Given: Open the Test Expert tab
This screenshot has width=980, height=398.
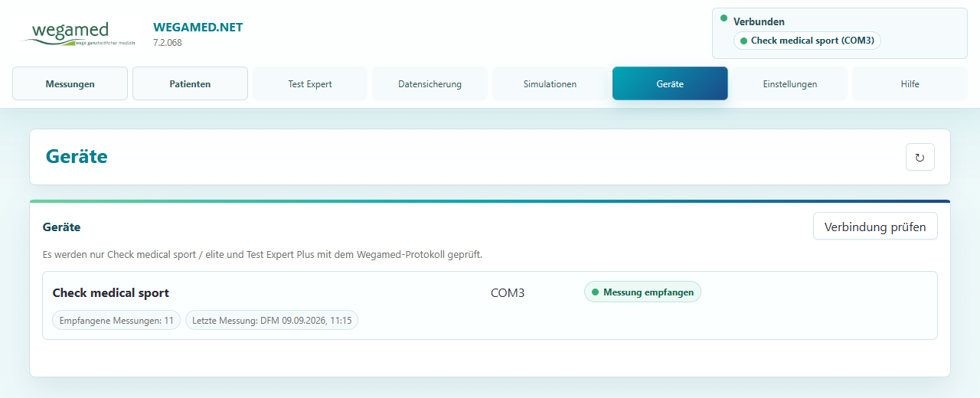Looking at the screenshot, I should coord(310,83).
